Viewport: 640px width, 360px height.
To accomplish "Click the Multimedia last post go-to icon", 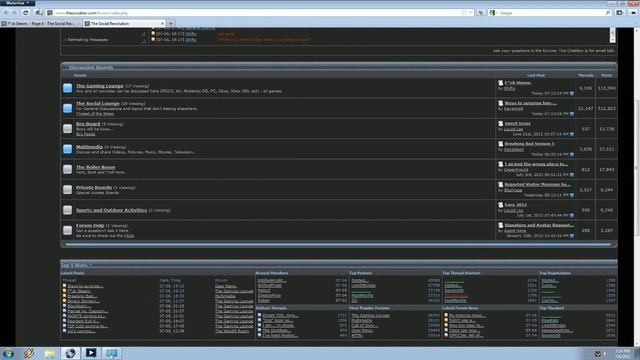I will click(x=572, y=154).
